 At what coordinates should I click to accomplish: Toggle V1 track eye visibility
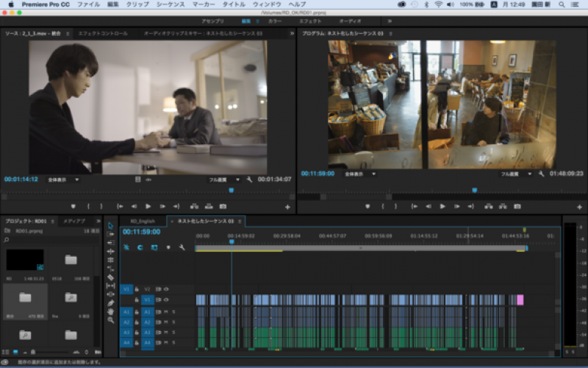[166, 300]
